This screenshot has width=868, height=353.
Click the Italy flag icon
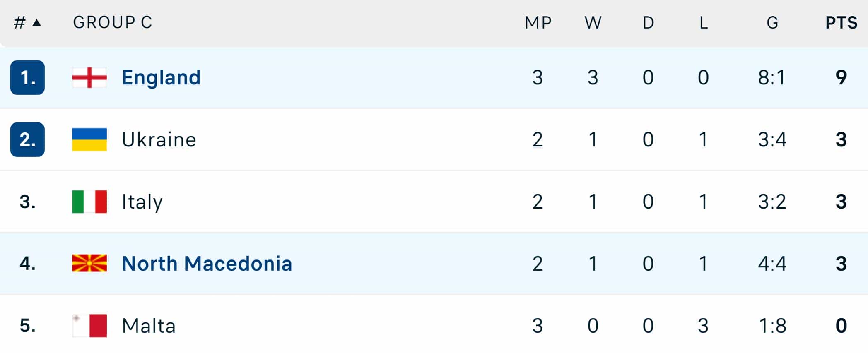89,202
